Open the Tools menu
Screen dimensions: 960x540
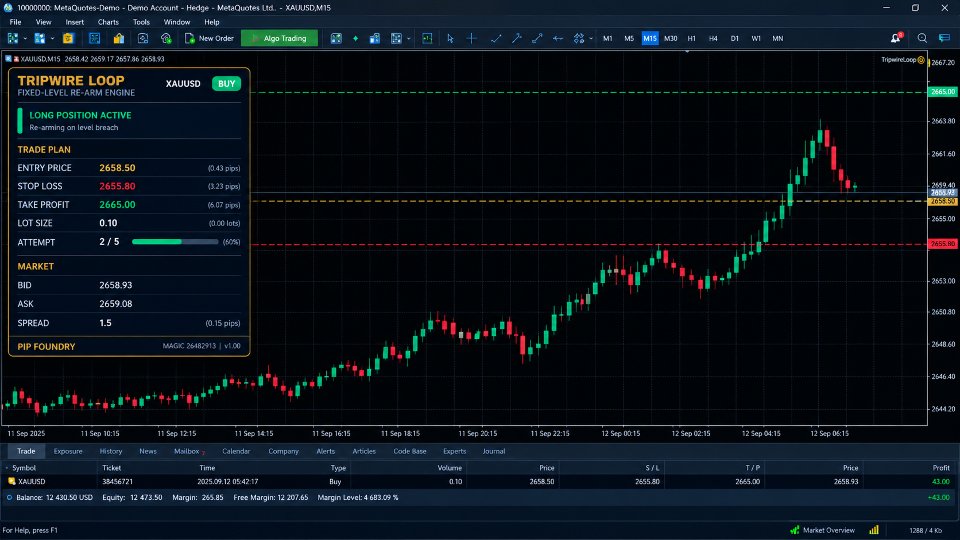click(141, 22)
